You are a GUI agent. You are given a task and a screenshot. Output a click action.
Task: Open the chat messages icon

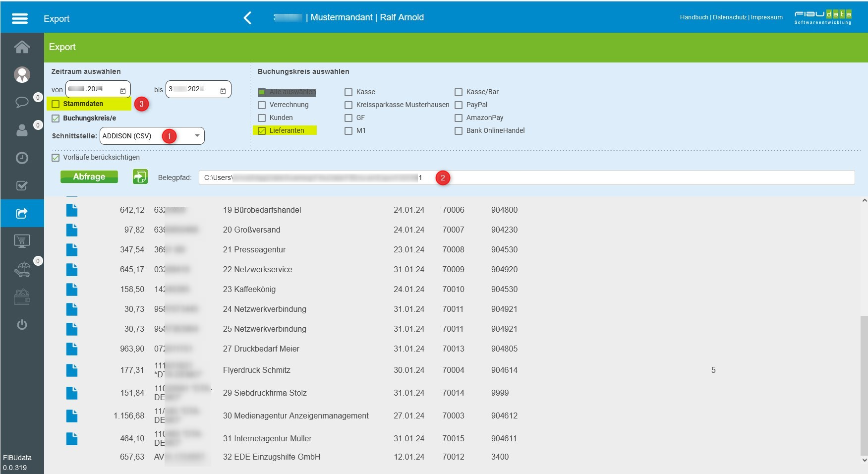point(22,102)
